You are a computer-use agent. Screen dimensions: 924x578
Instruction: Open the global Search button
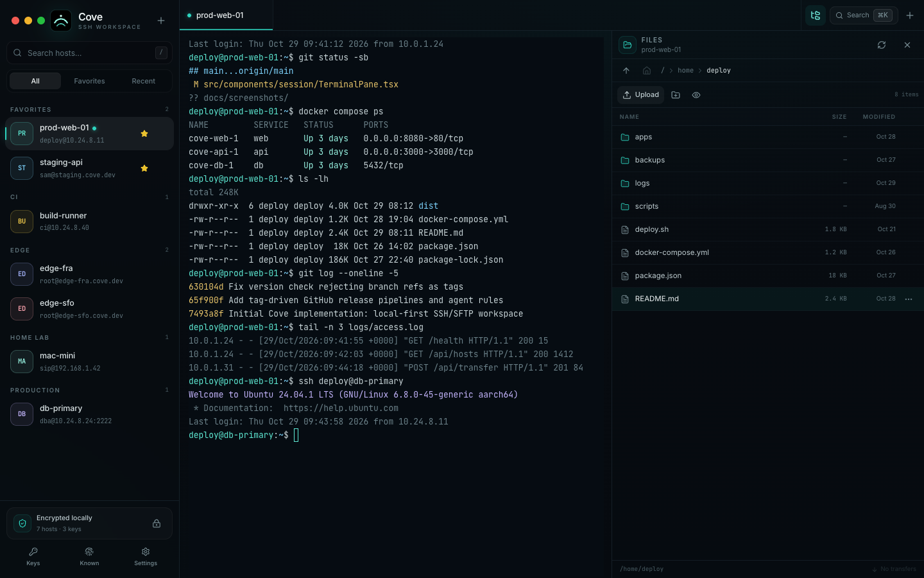pyautogui.click(x=864, y=15)
